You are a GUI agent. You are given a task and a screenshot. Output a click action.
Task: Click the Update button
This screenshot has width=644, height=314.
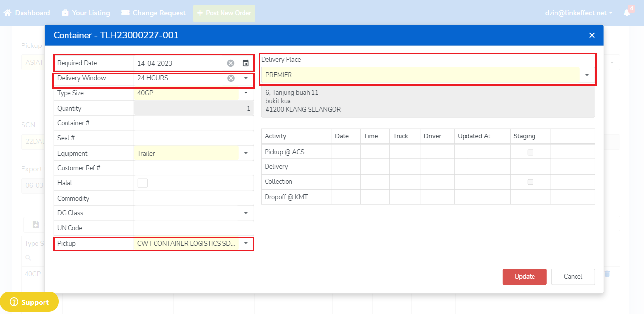tap(524, 276)
